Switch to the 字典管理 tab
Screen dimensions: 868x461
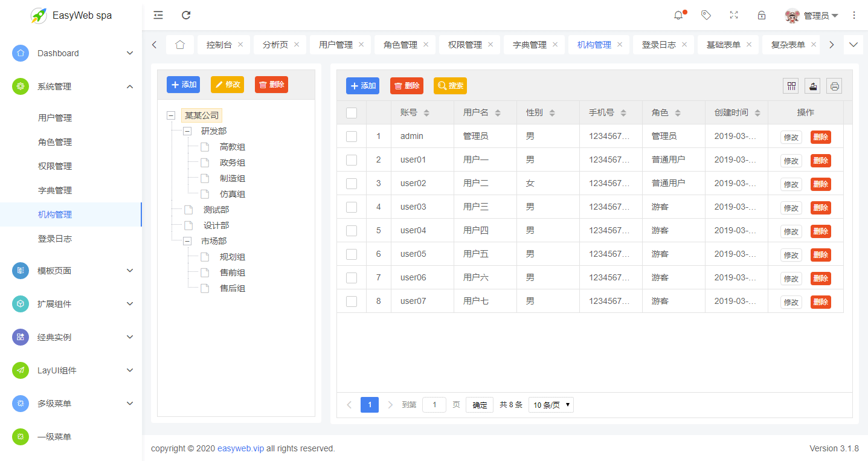point(530,45)
